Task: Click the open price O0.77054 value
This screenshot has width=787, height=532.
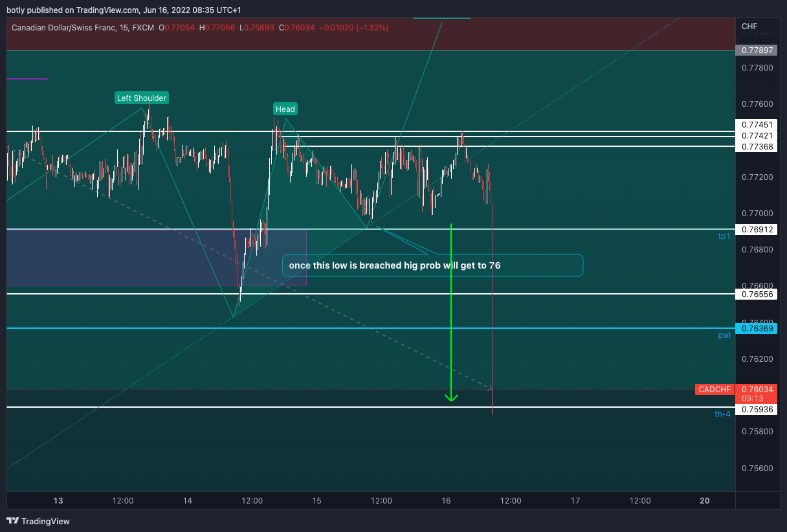Action: 177,27
